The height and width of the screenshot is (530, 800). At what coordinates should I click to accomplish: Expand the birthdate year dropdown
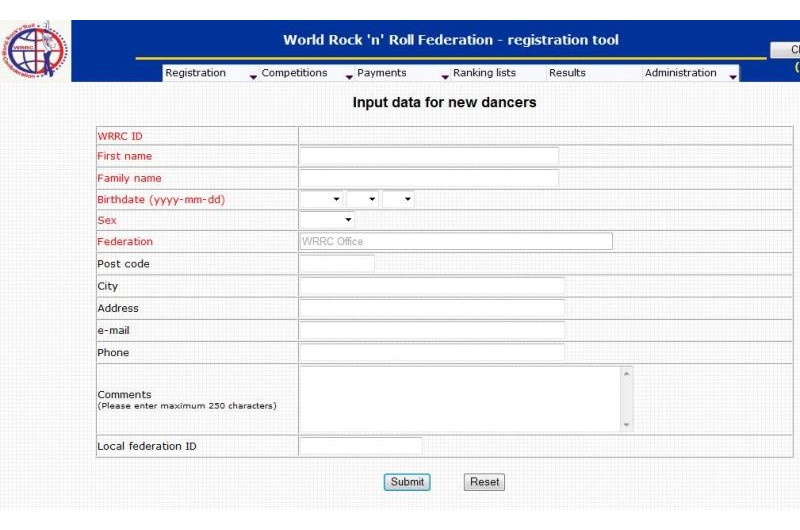coord(322,200)
